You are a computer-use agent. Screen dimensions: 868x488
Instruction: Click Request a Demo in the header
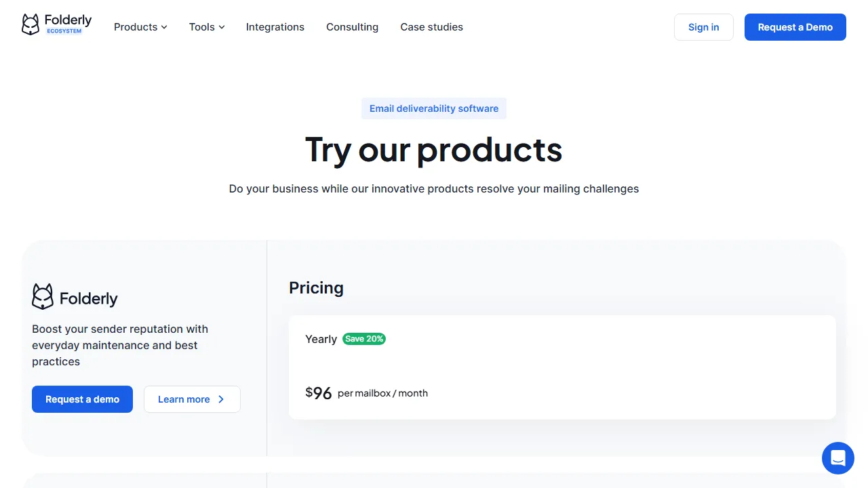click(795, 27)
